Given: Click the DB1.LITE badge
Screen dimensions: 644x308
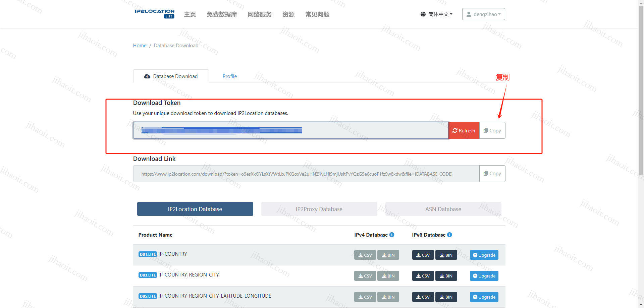Looking at the screenshot, I should [x=148, y=254].
